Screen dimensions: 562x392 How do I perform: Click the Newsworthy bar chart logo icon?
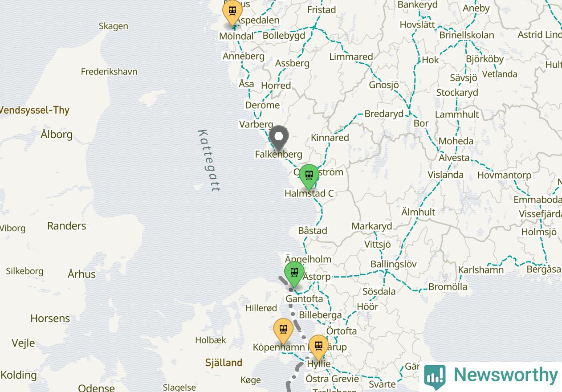point(435,377)
